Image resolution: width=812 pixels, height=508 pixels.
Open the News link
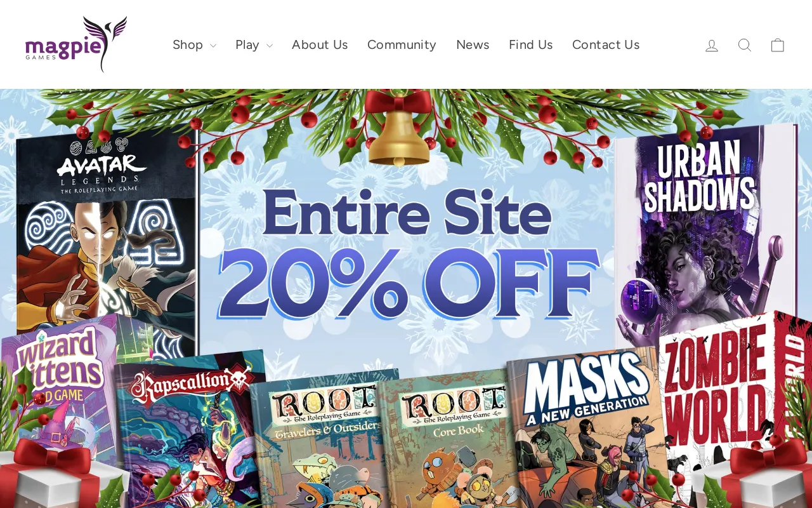[x=473, y=44]
